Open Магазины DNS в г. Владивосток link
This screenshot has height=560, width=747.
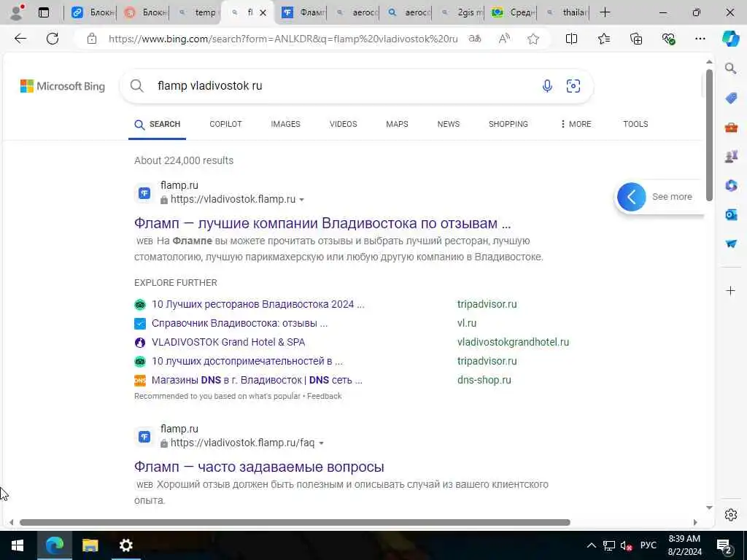(x=257, y=380)
